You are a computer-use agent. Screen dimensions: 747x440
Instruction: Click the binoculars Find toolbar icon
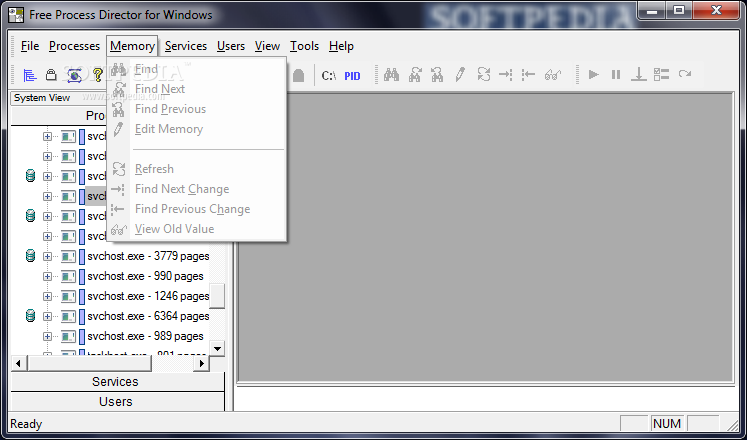[391, 75]
